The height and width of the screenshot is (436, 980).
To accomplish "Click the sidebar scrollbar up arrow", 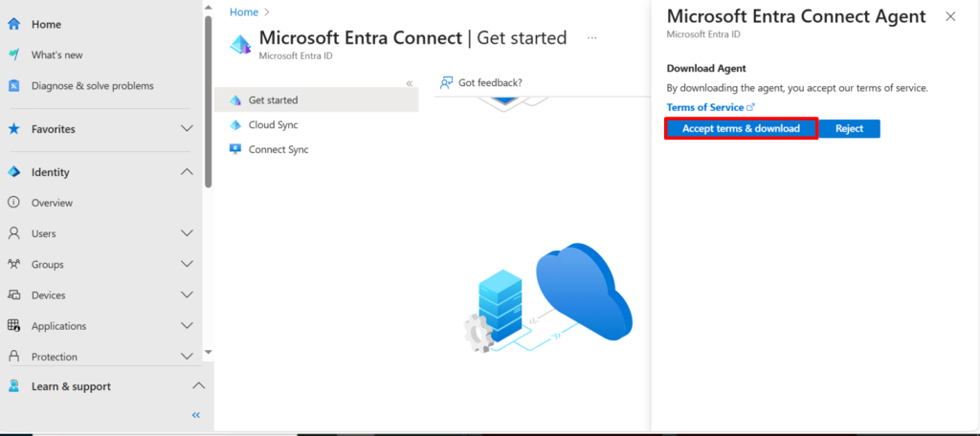I will [x=208, y=6].
